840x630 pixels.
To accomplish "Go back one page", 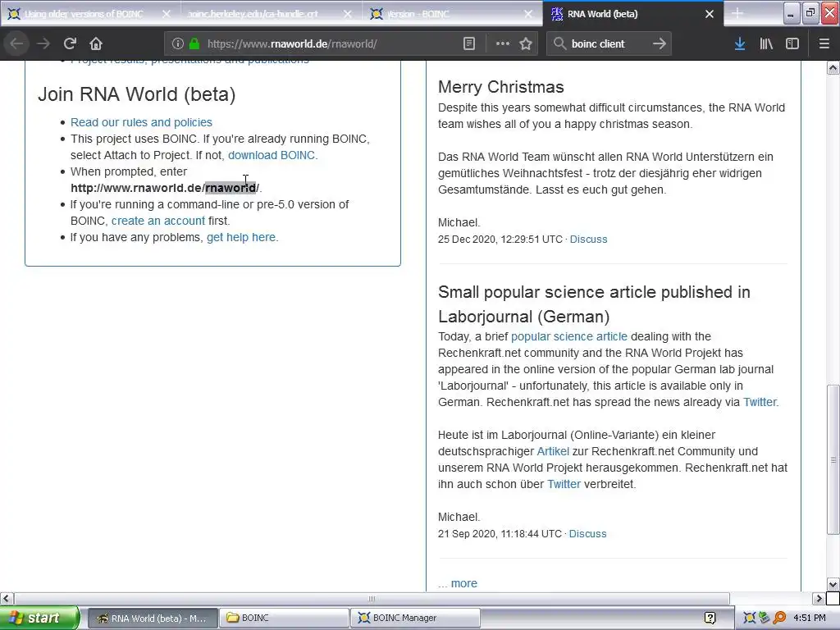I will coord(16,43).
